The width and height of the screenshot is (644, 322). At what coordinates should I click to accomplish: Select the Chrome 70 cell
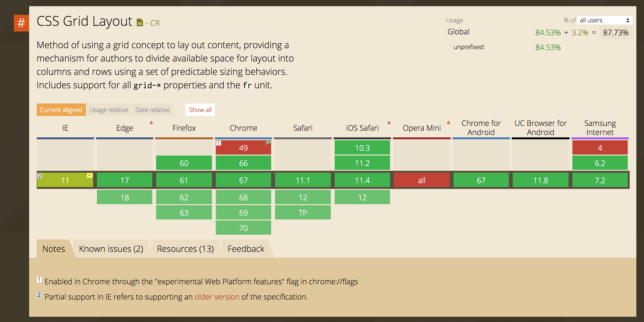coord(243,228)
